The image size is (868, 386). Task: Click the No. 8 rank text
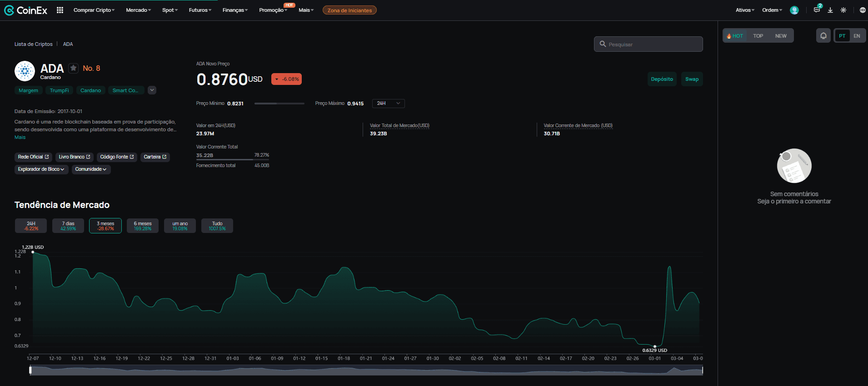(91, 68)
